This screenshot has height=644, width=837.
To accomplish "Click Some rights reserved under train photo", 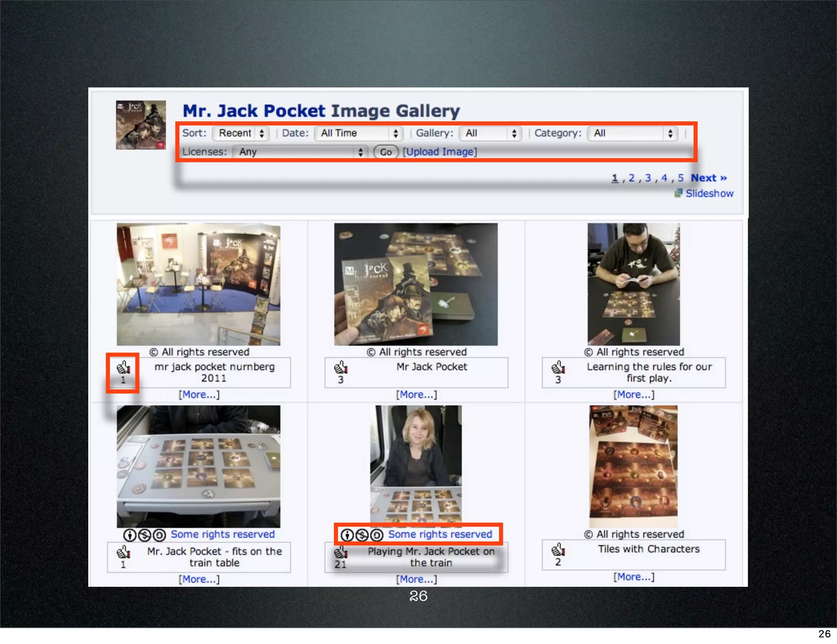I will coord(440,534).
